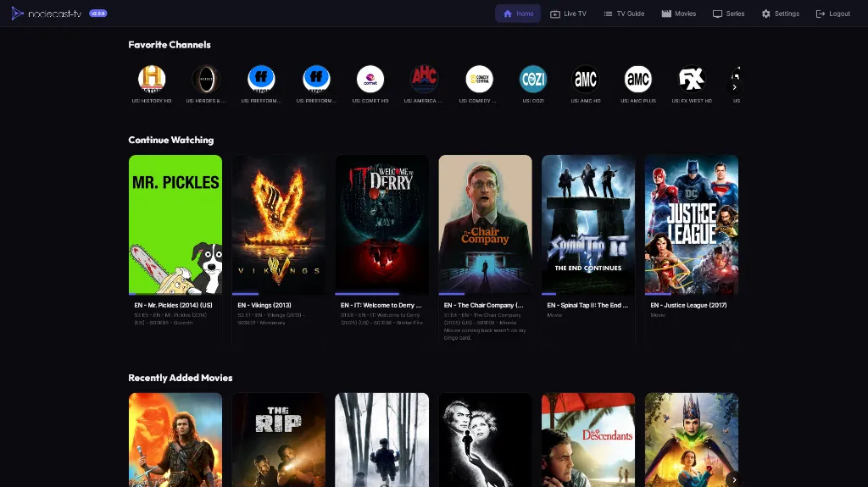Resume IT: Welcome to Derry poster

point(382,224)
